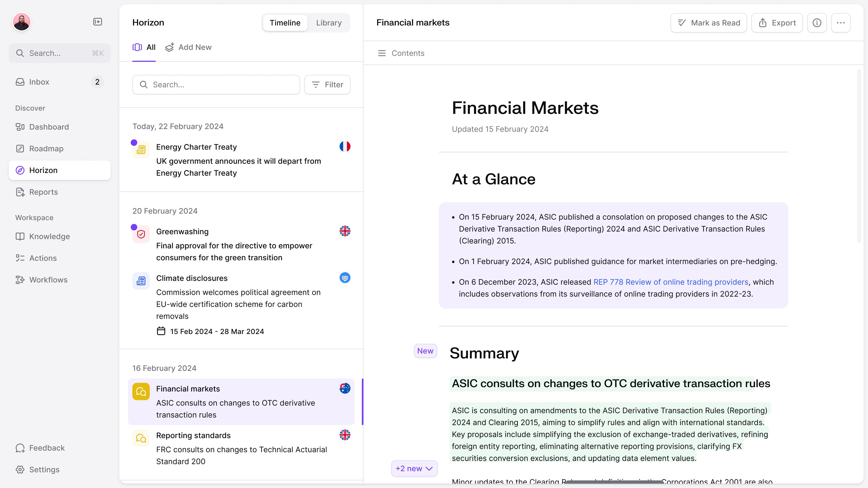Collapse the sidebar with panel icon
This screenshot has height=488, width=868.
pos(97,22)
